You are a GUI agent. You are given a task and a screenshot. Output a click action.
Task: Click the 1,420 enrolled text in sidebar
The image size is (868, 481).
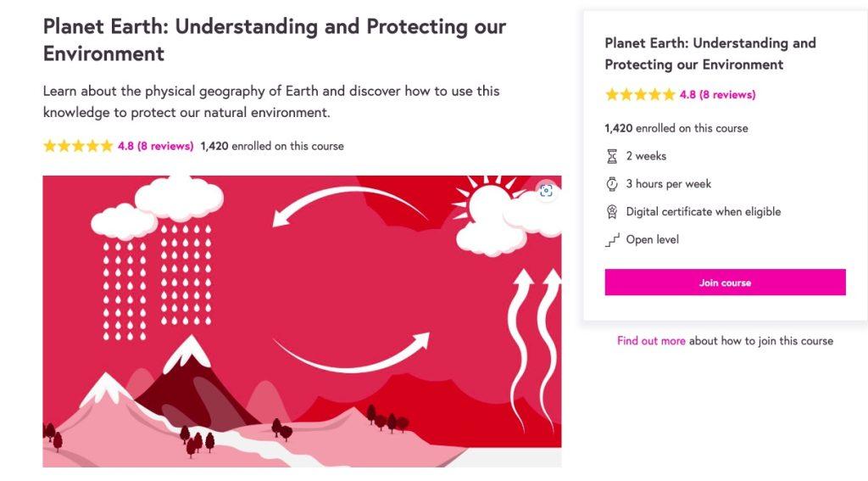(676, 128)
